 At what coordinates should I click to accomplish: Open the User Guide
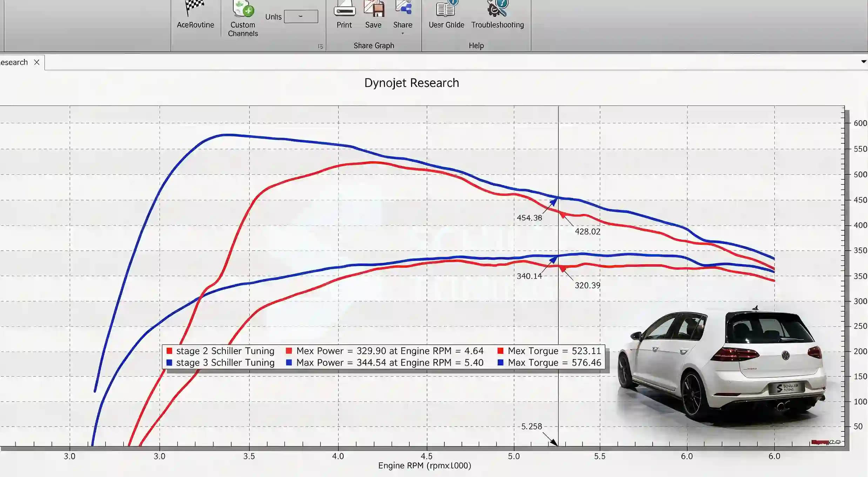pyautogui.click(x=446, y=15)
